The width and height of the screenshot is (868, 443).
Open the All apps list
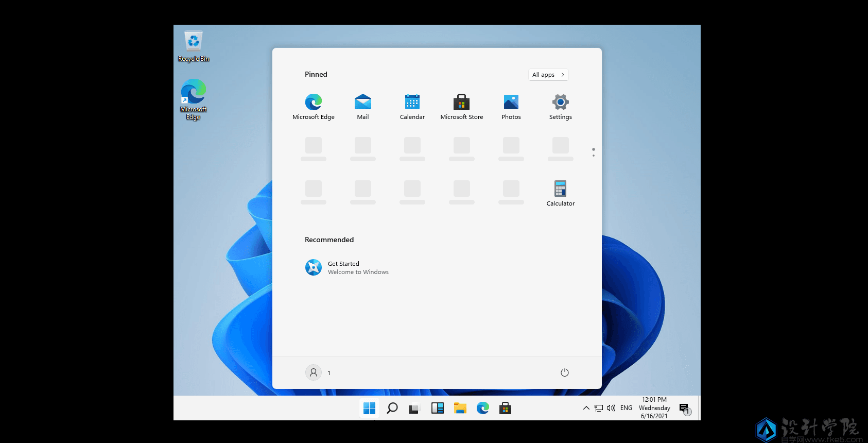548,75
